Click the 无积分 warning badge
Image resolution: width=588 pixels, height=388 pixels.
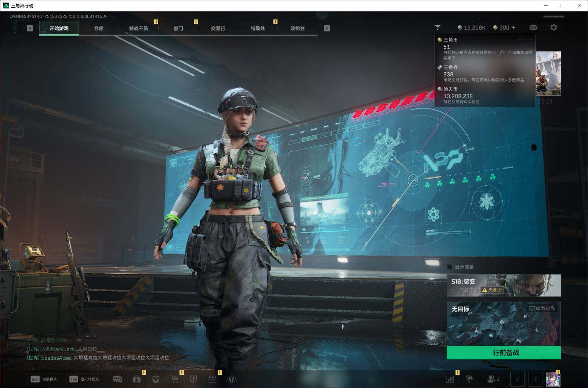[492, 290]
